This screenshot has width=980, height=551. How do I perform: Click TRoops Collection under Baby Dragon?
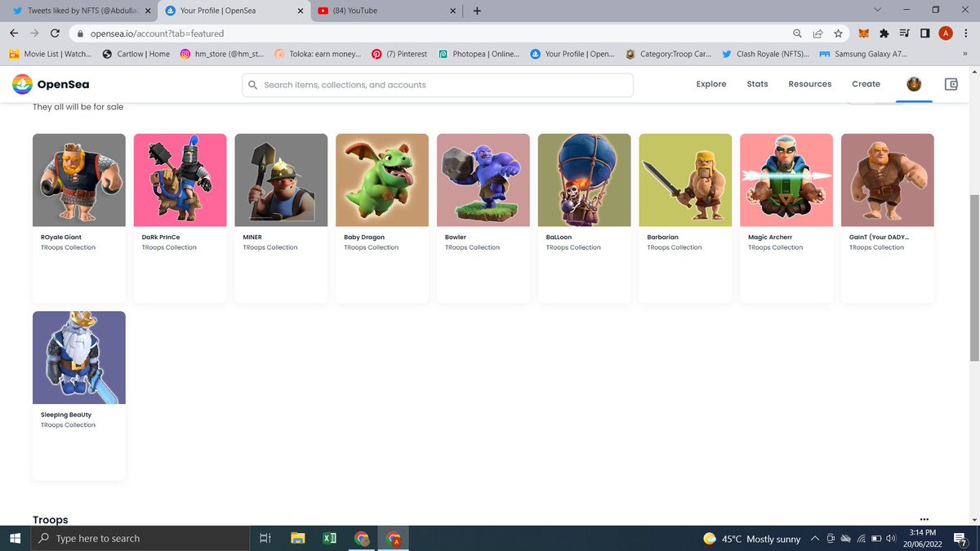372,247
